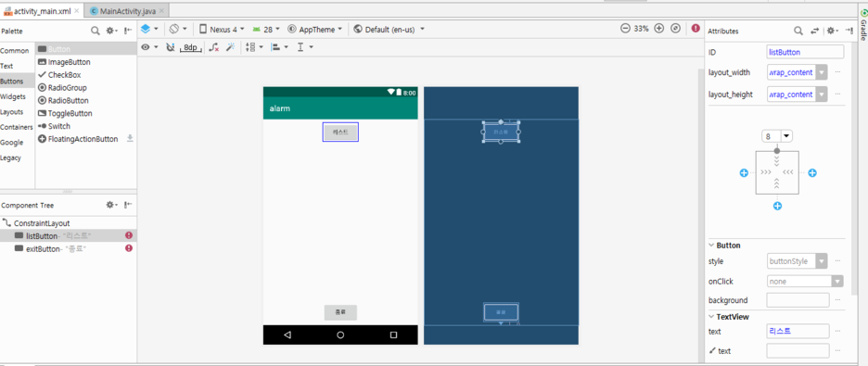Open the design surface layers dropdown
This screenshot has width=868, height=366.
149,29
